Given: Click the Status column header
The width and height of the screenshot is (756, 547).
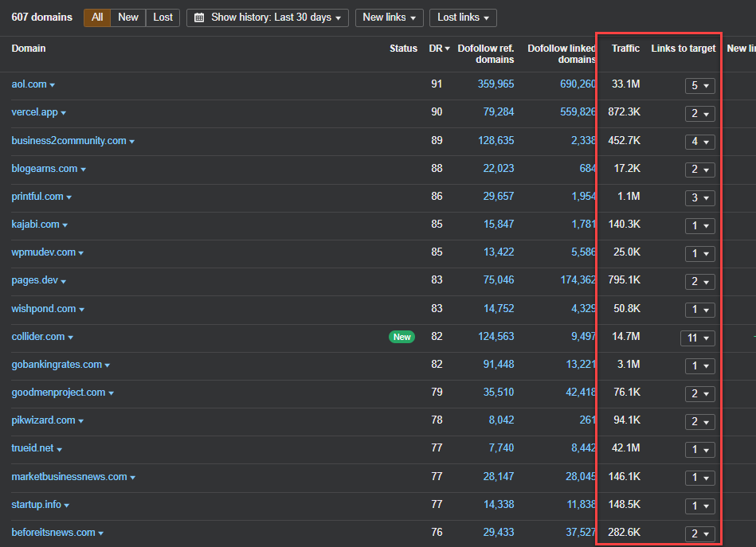Looking at the screenshot, I should point(404,49).
